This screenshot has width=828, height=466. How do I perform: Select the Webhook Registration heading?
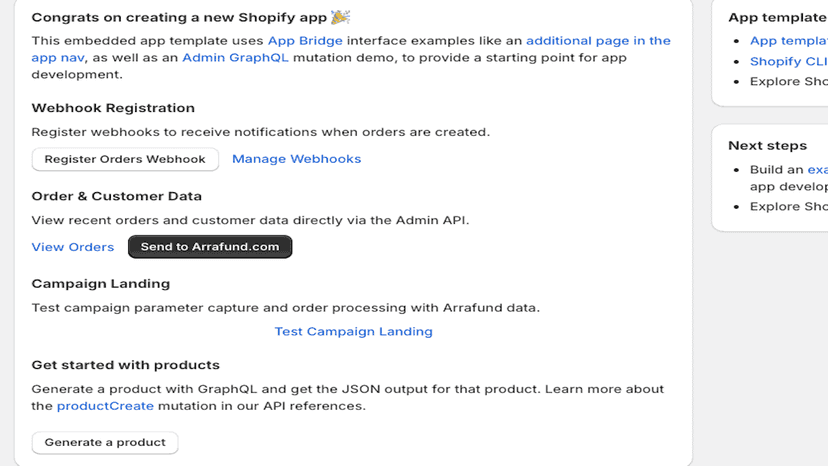tap(113, 108)
